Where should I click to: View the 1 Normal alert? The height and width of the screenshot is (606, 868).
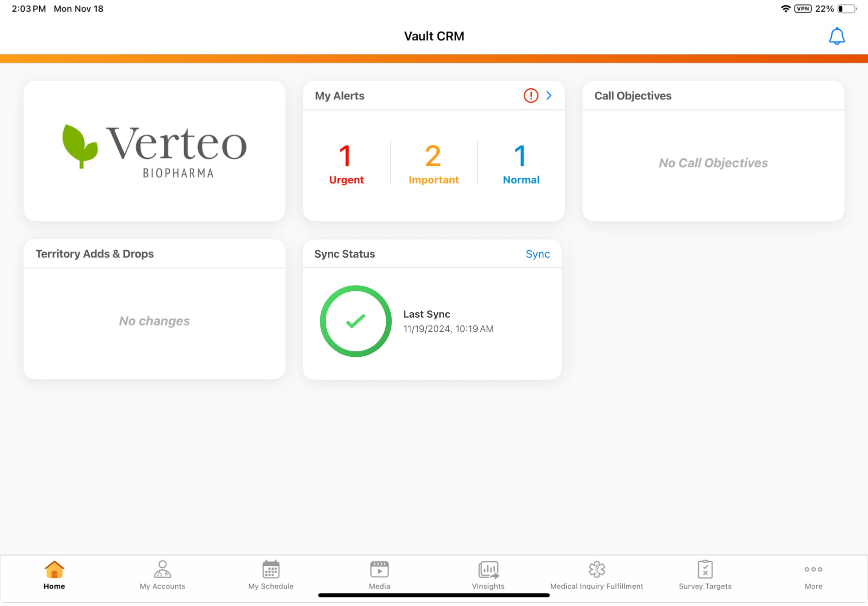(x=521, y=163)
